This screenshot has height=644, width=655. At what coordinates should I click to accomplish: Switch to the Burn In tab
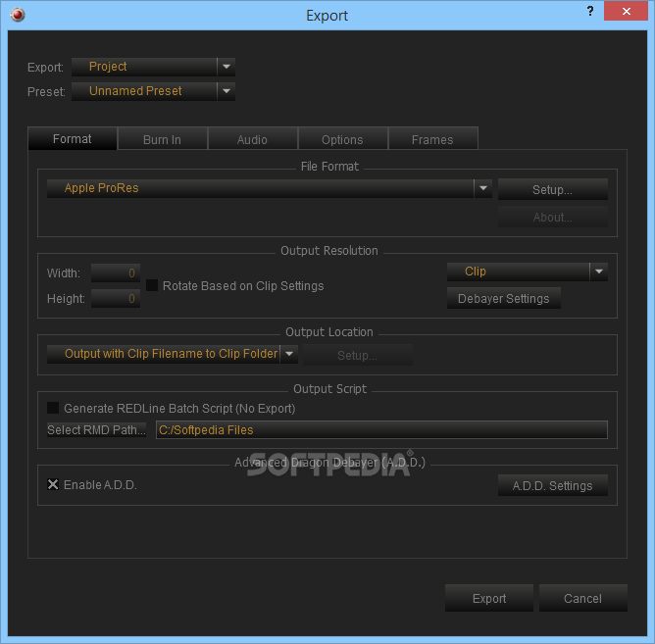click(163, 139)
